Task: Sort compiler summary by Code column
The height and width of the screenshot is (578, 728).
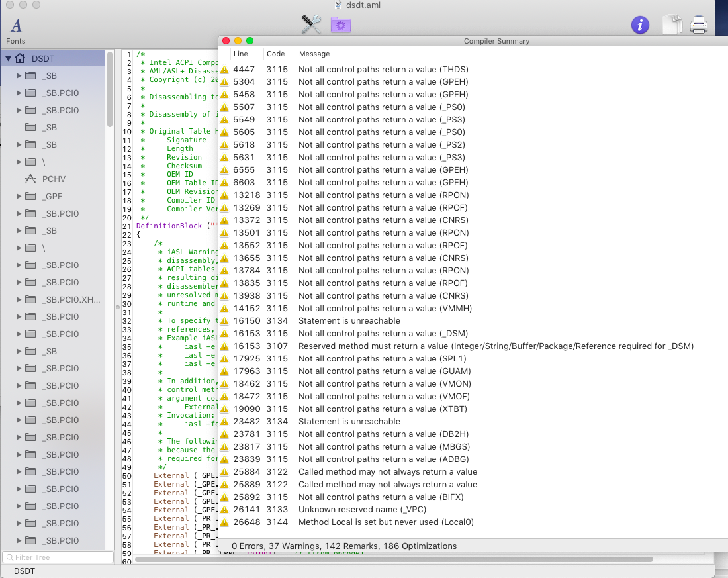Action: [275, 54]
